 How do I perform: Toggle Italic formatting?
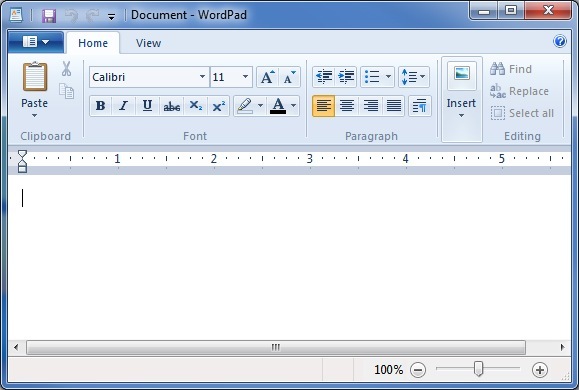coord(124,106)
